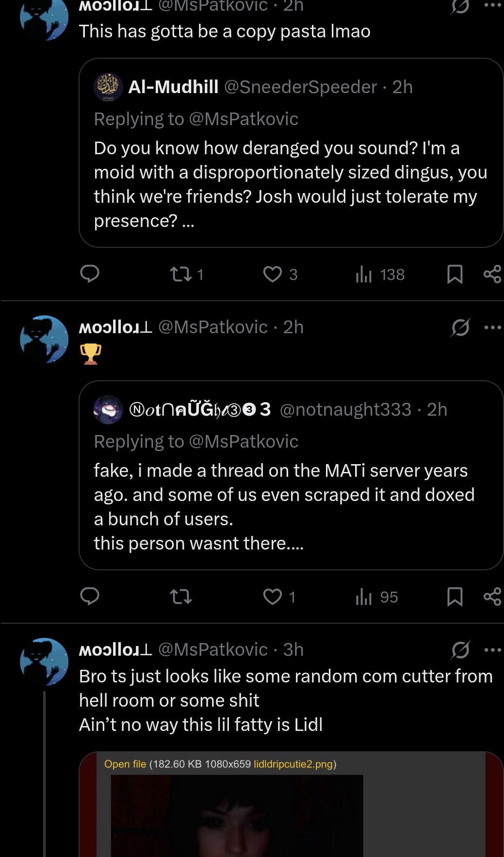
Task: Open more options on trophy post
Action: [492, 328]
